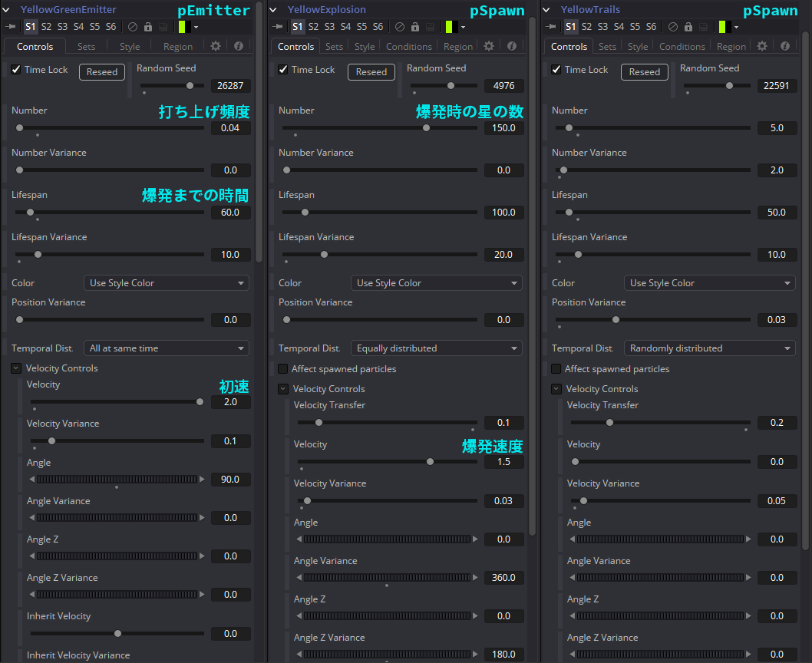812x663 pixels.
Task: Open Region tab in YellowTrails
Action: click(731, 47)
